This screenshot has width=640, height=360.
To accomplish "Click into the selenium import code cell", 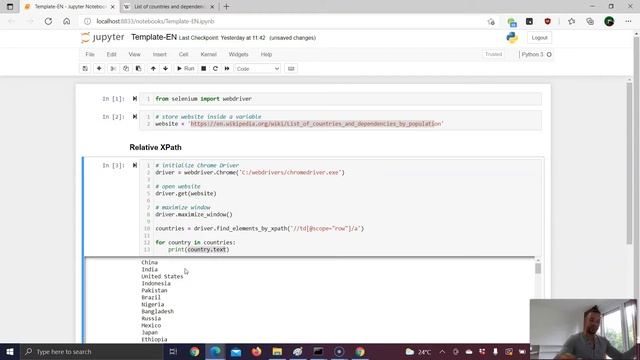I will click(x=341, y=99).
